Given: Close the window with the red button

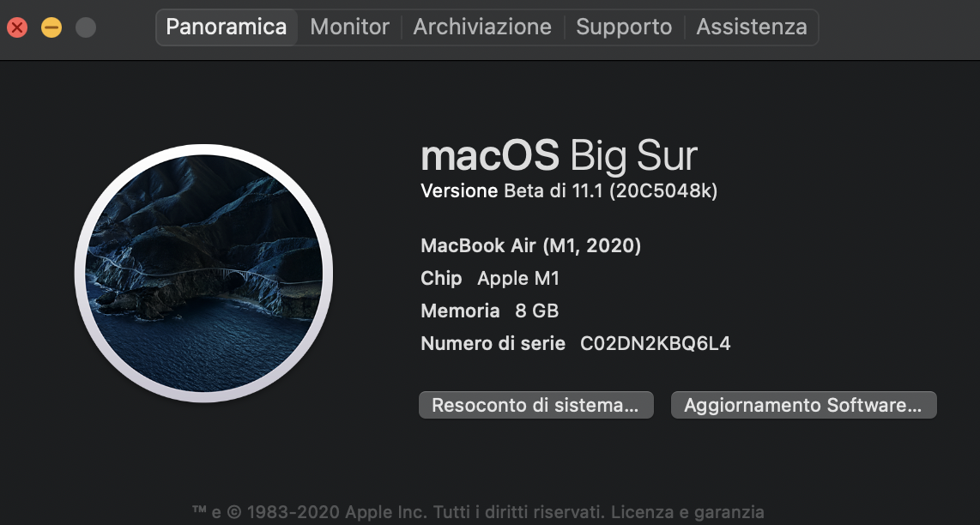Looking at the screenshot, I should coord(17,27).
